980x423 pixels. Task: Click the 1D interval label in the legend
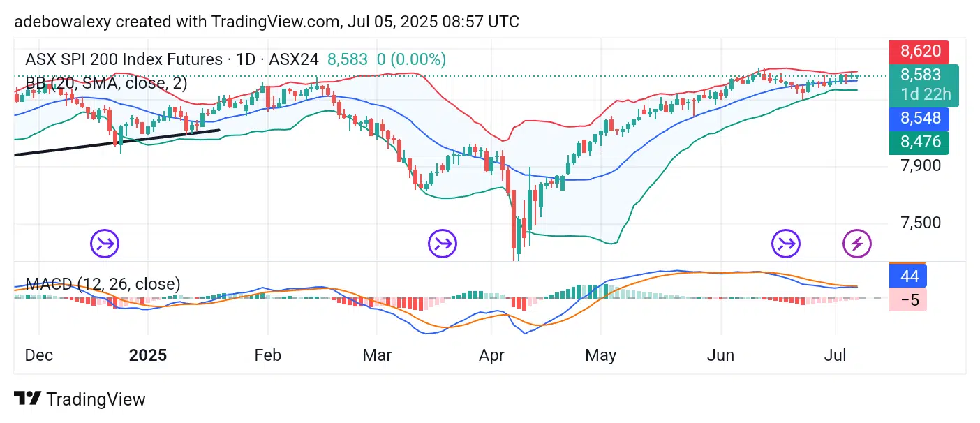click(x=246, y=59)
